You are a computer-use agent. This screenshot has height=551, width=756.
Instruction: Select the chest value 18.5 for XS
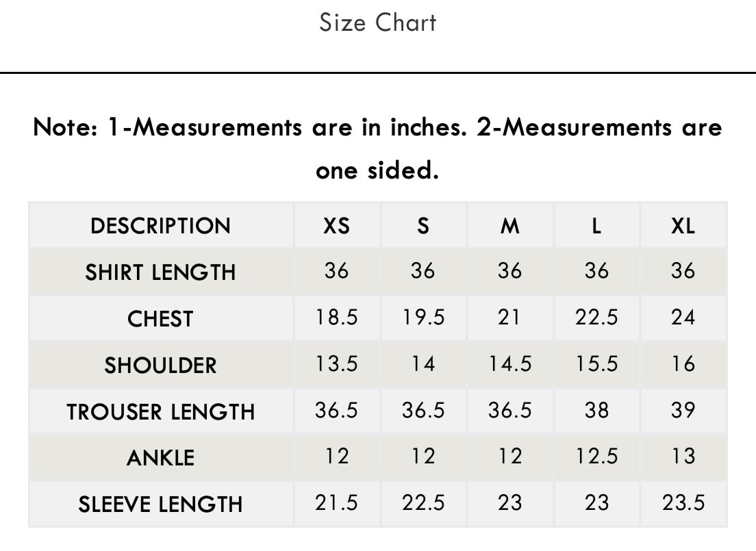coord(336,317)
